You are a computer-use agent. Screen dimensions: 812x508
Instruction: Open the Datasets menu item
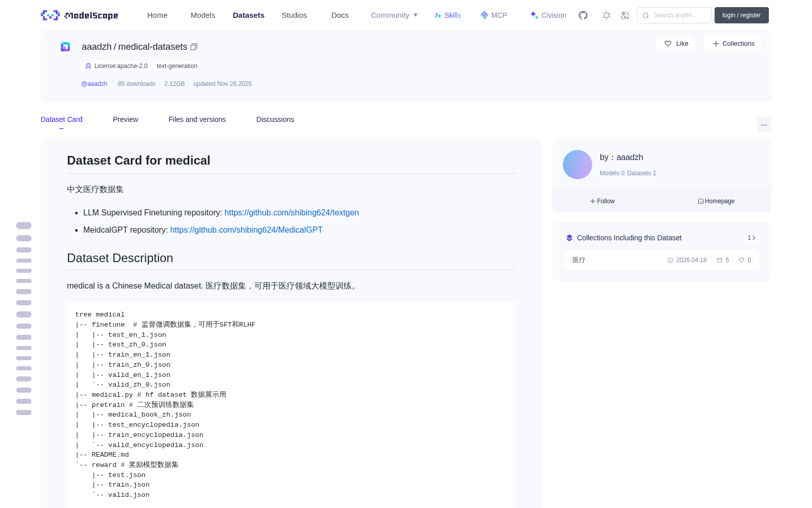click(x=249, y=15)
